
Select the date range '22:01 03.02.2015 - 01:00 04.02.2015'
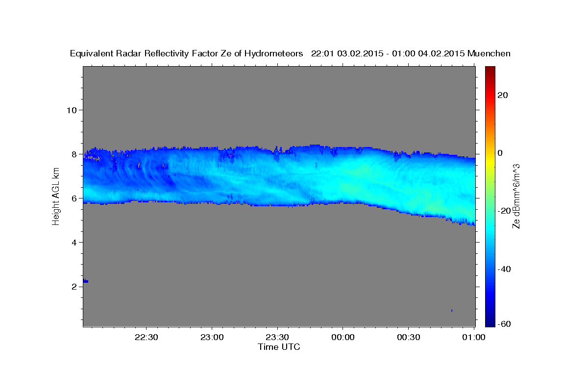[388, 53]
